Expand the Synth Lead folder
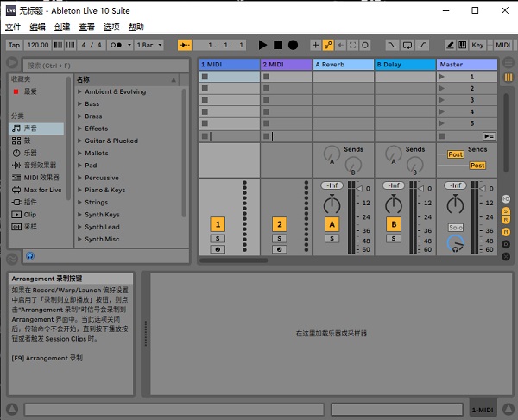This screenshot has width=518, height=420. tap(79, 227)
